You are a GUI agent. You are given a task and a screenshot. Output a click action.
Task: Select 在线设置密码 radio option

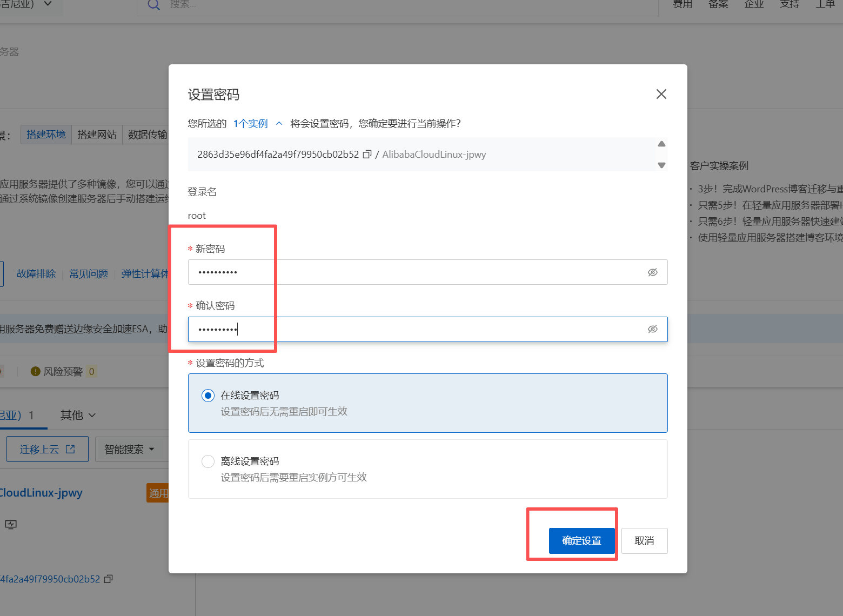(x=208, y=396)
